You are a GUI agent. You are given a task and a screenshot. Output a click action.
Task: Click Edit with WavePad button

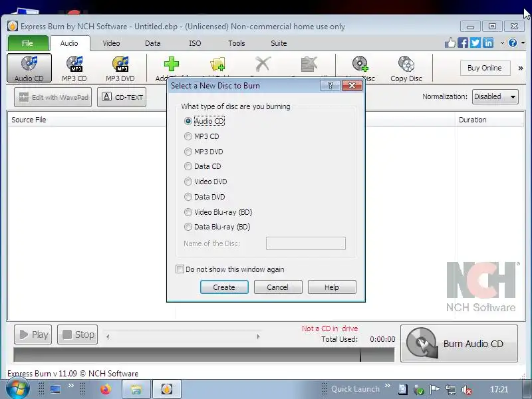coord(53,97)
